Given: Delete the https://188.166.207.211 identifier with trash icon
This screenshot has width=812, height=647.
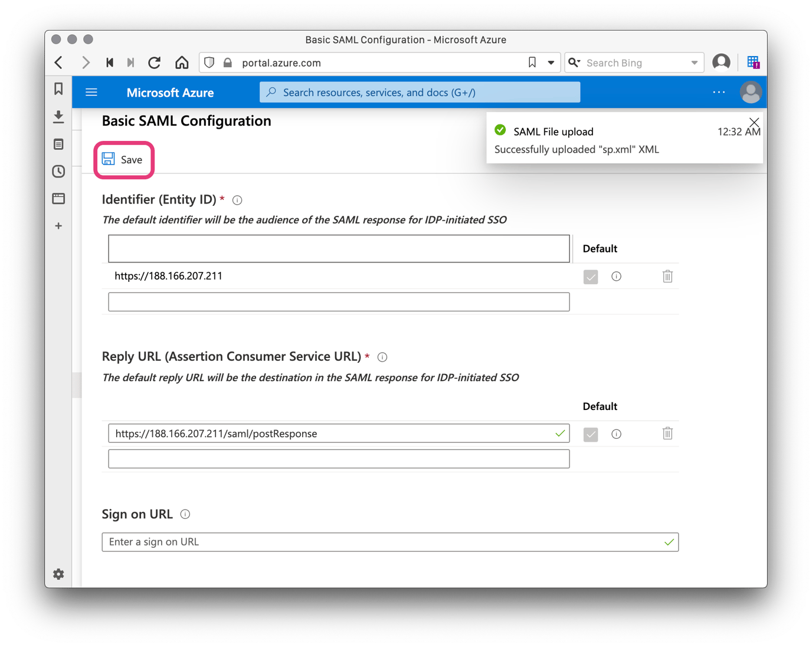Looking at the screenshot, I should pyautogui.click(x=667, y=276).
